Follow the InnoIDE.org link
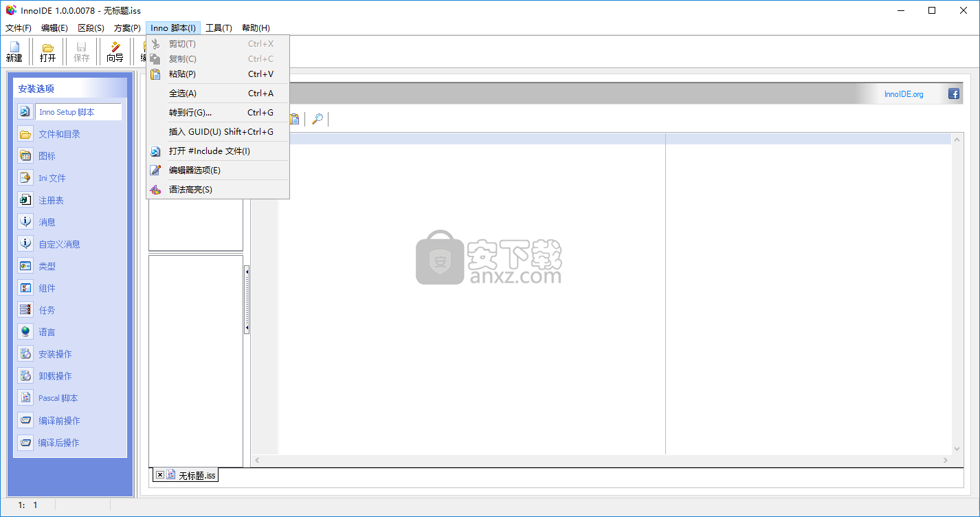Screen dimensions: 980x517 point(904,94)
